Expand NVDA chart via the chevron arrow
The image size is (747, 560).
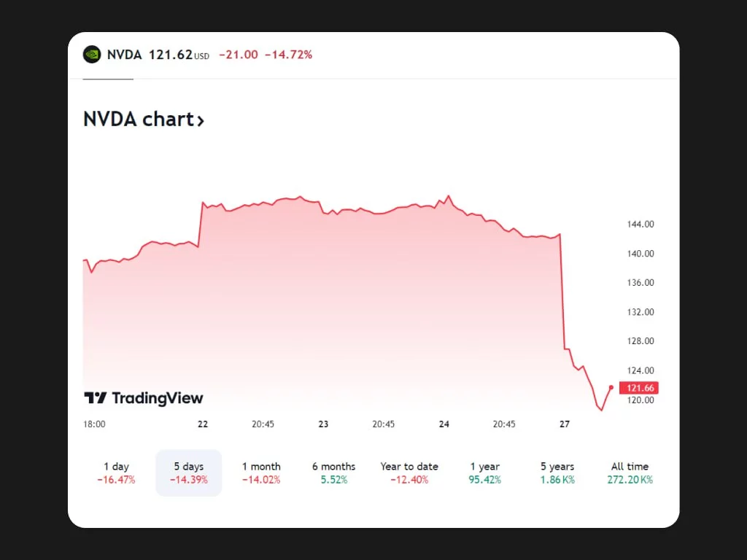[201, 120]
